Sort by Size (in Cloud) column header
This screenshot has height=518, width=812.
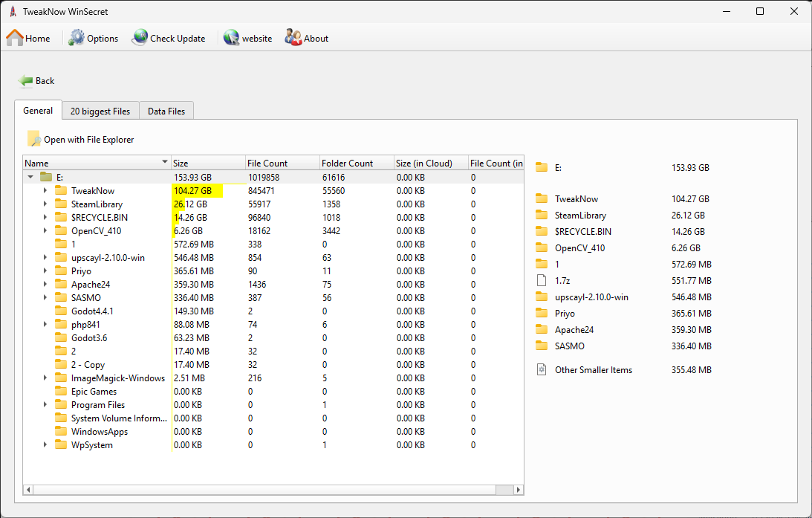coord(431,163)
